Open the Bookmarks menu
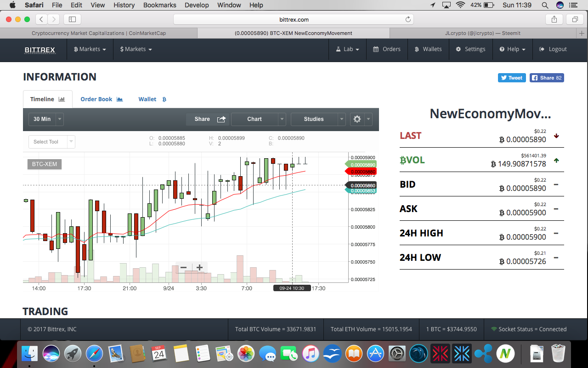 159,5
